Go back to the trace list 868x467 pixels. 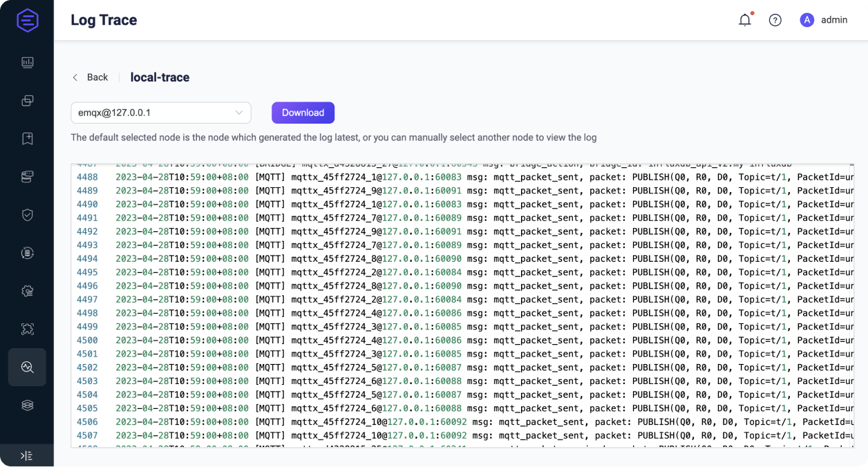tap(90, 77)
